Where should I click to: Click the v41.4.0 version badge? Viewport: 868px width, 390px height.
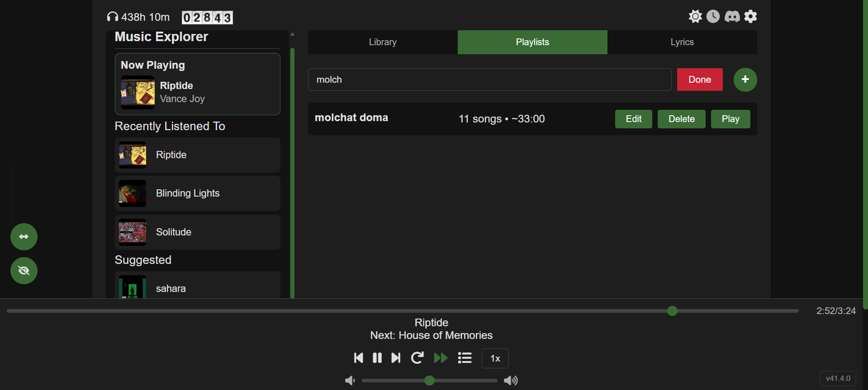(x=838, y=378)
